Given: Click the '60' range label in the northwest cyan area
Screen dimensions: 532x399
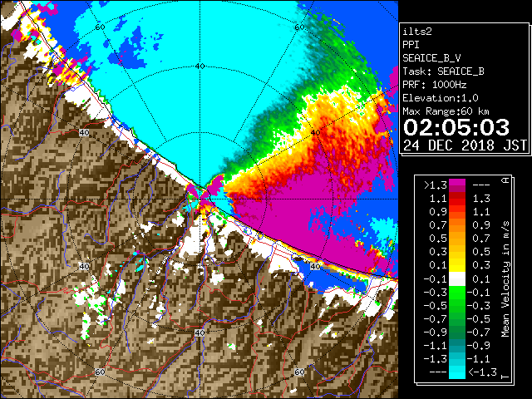Looking at the screenshot, I should [100, 27].
